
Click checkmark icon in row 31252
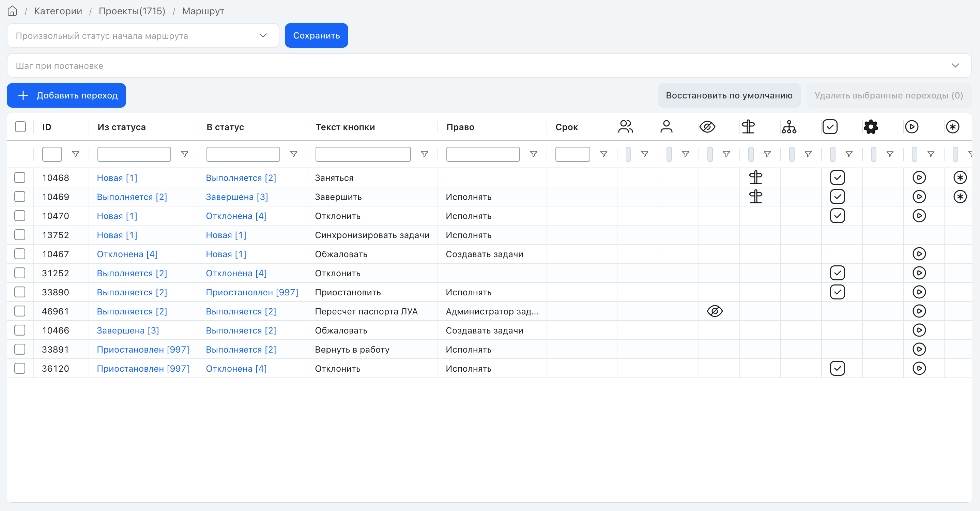837,273
